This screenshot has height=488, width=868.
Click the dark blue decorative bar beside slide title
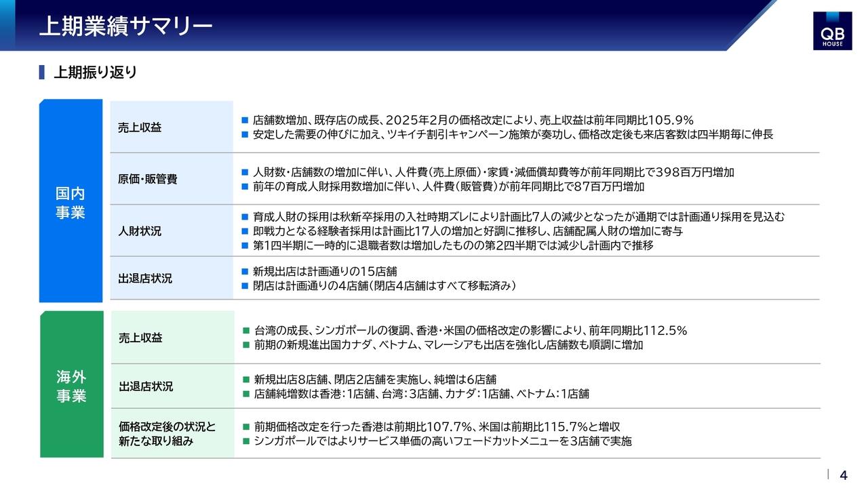[8, 26]
